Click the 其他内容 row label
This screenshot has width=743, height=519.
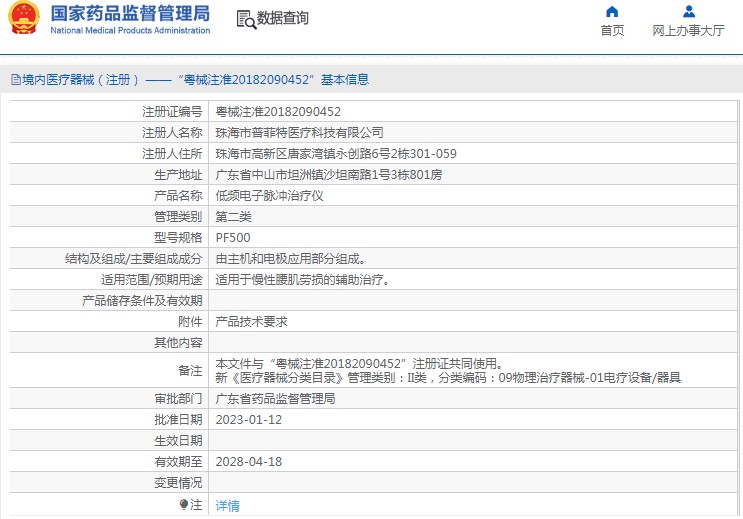click(x=178, y=343)
